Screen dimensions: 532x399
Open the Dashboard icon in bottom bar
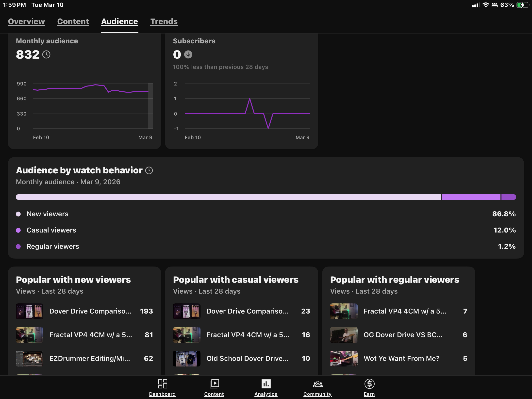[162, 384]
